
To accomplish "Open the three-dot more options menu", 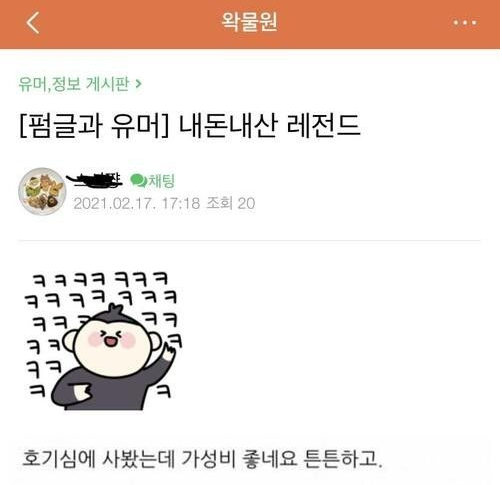I will tap(465, 23).
